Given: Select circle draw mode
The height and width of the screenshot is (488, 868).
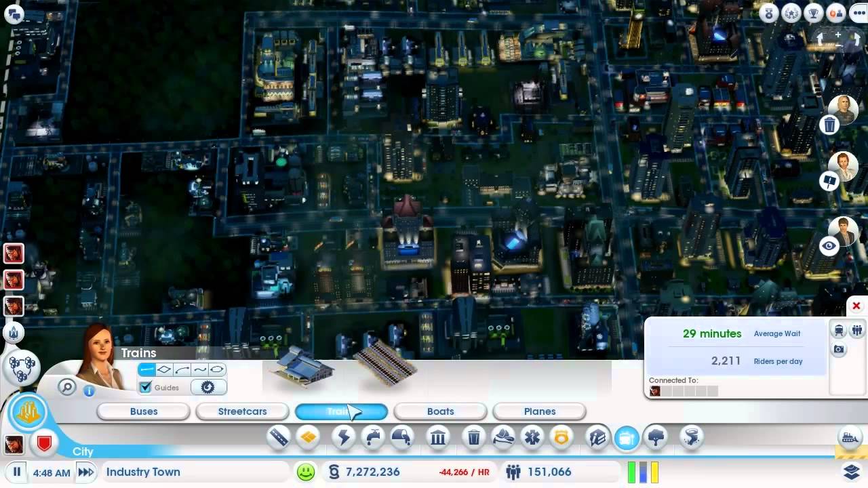Looking at the screenshot, I should 216,369.
